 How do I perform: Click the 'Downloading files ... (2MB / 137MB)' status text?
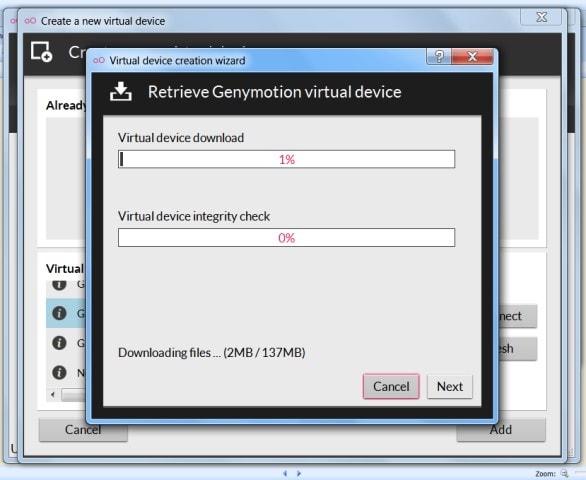pyautogui.click(x=212, y=353)
